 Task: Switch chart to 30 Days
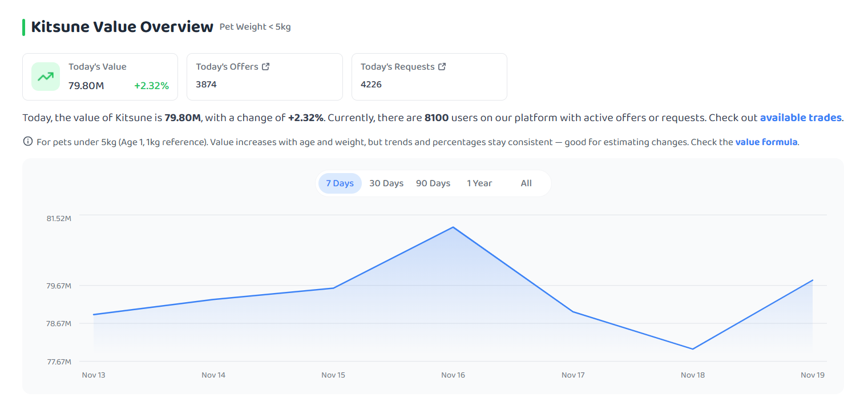[x=386, y=183]
